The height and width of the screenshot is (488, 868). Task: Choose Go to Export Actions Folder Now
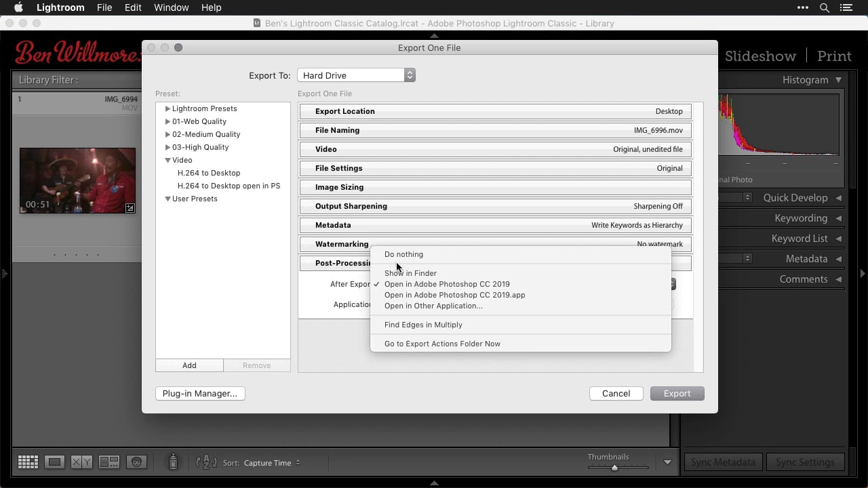pos(520,344)
